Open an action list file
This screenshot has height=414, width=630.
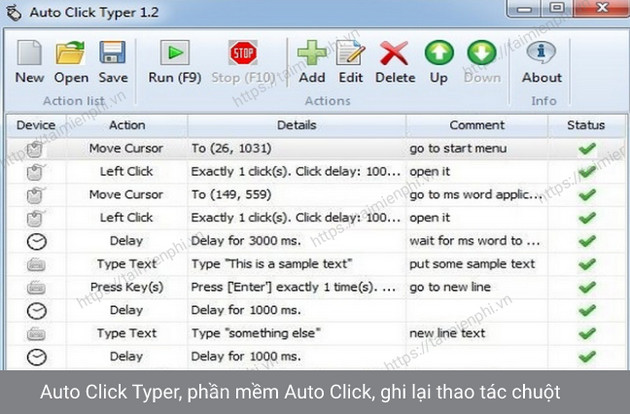(71, 62)
